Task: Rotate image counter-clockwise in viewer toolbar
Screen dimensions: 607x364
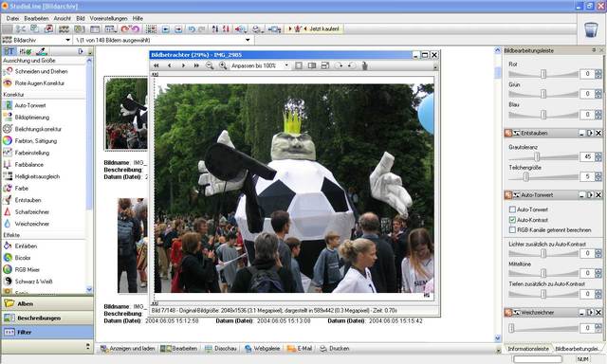Action: 352,65
